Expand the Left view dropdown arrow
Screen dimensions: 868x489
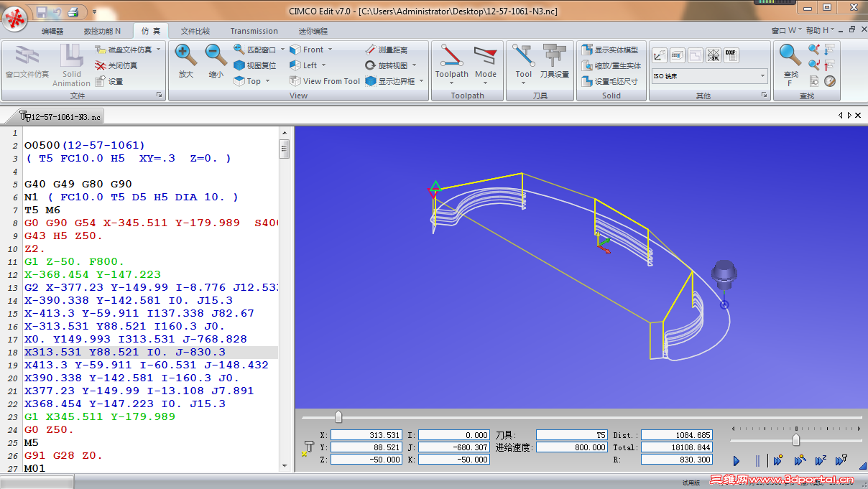point(323,65)
